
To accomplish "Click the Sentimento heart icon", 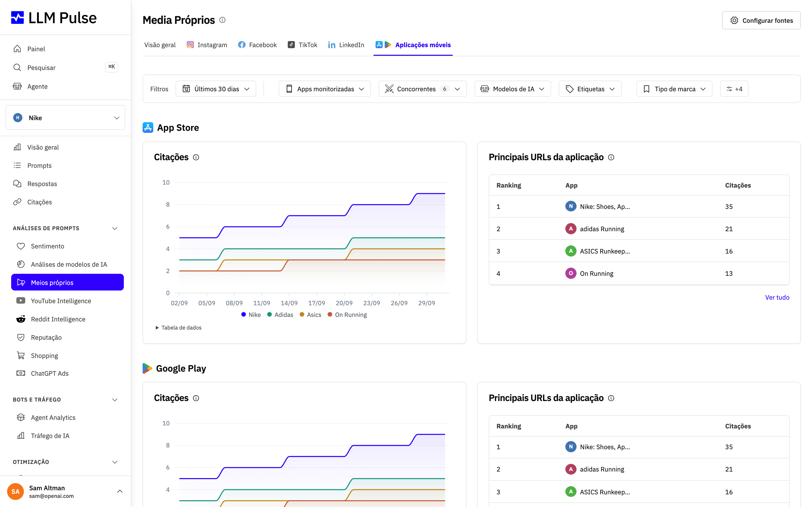I will click(21, 246).
